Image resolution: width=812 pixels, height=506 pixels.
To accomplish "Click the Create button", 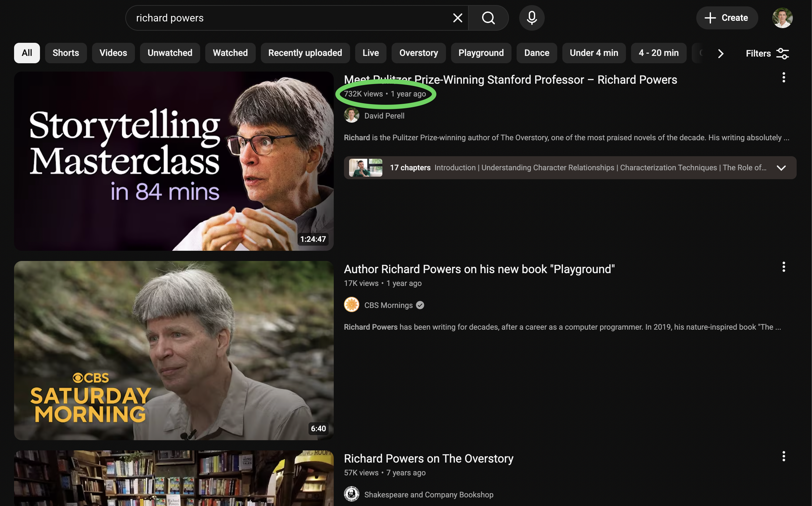I will [726, 18].
